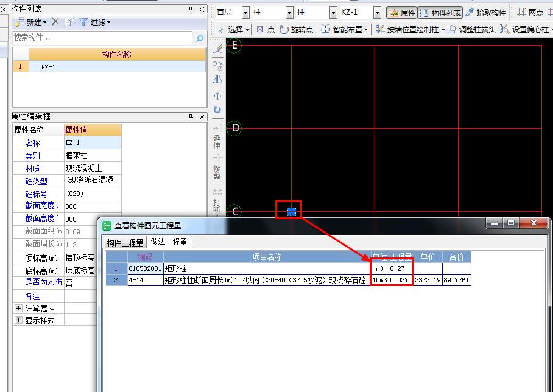Click the 设置偏心柱 tool
This screenshot has width=553, height=392.
(x=525, y=30)
